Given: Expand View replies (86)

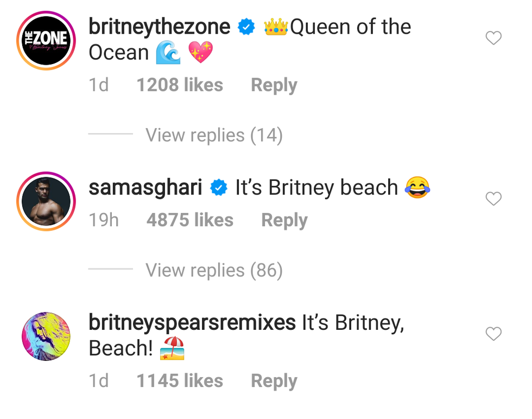Looking at the screenshot, I should pyautogui.click(x=214, y=270).
